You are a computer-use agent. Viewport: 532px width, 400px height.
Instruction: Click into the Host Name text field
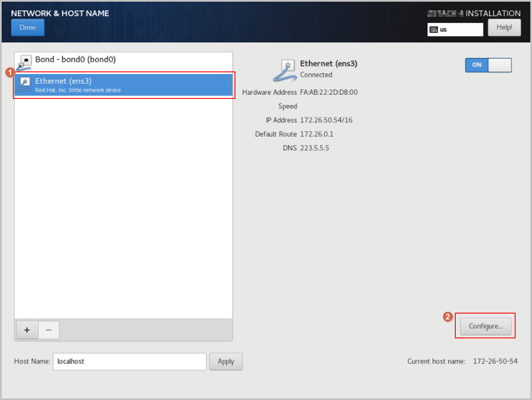coord(129,361)
